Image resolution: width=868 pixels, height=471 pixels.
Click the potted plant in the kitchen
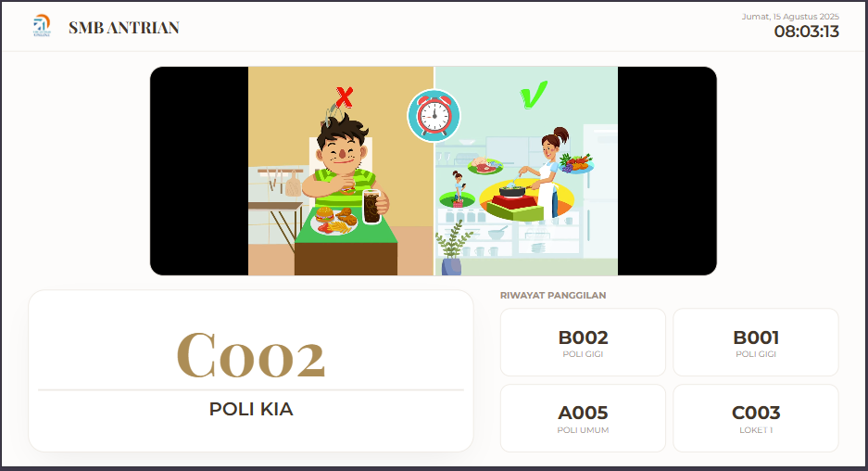tap(452, 248)
